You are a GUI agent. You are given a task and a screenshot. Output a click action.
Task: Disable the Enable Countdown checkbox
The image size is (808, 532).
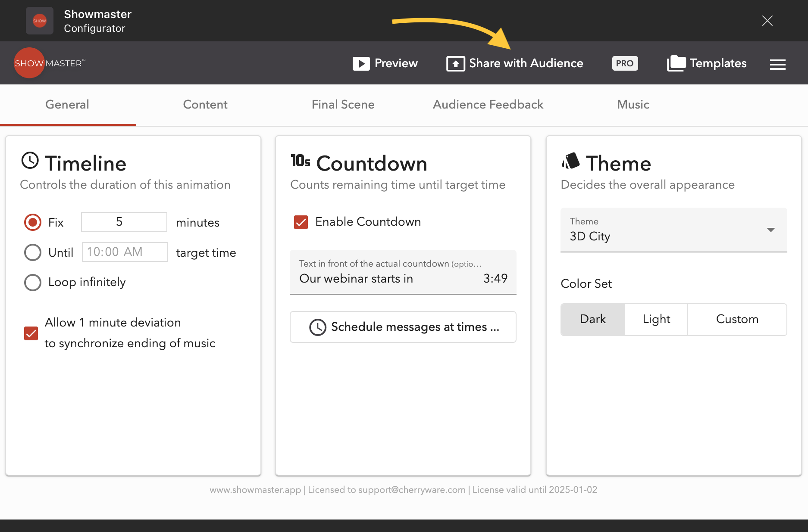[x=301, y=222]
